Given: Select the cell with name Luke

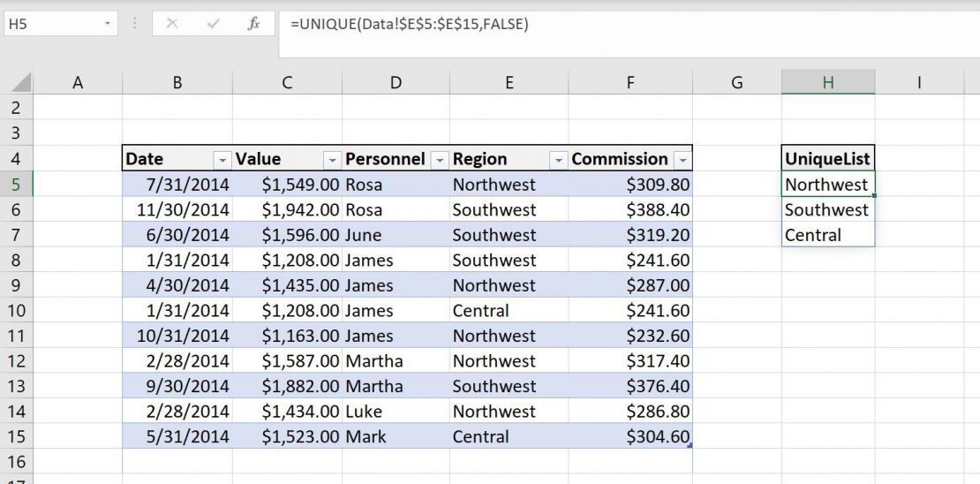Looking at the screenshot, I should [x=395, y=412].
